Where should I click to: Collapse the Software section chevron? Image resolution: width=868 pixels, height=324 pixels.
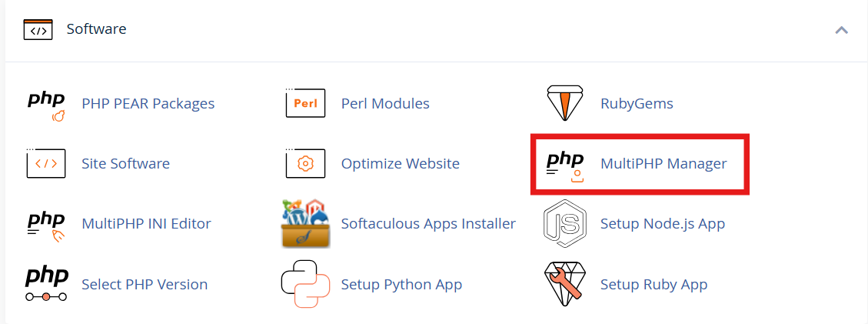click(841, 30)
